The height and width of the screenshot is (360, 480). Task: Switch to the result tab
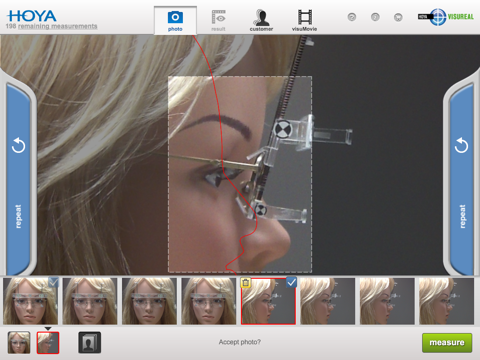click(x=218, y=20)
